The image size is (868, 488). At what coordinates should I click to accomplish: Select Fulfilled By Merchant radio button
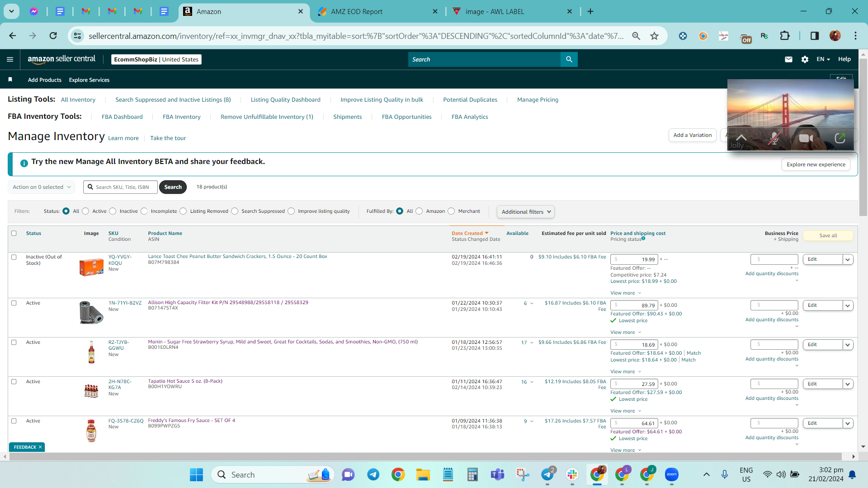pos(451,211)
